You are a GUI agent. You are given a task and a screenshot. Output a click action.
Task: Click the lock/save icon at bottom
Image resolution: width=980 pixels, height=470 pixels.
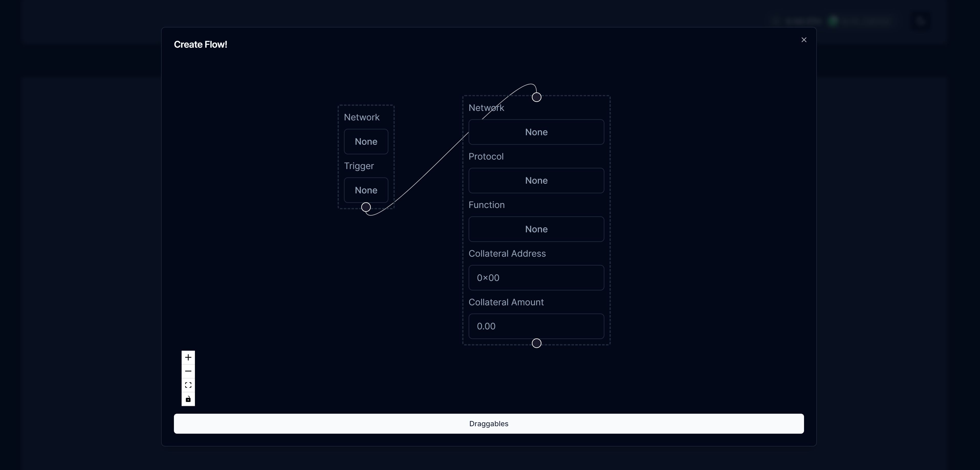pyautogui.click(x=187, y=399)
